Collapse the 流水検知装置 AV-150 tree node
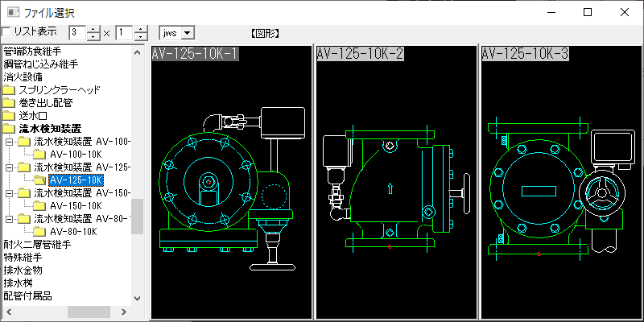The width and height of the screenshot is (644, 322). (x=9, y=193)
